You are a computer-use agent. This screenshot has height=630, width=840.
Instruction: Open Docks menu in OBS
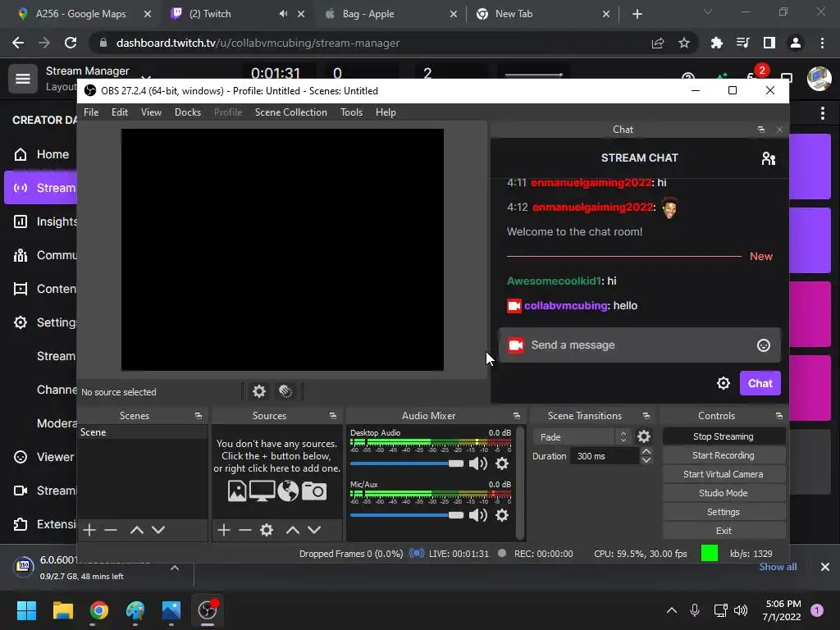click(x=188, y=112)
